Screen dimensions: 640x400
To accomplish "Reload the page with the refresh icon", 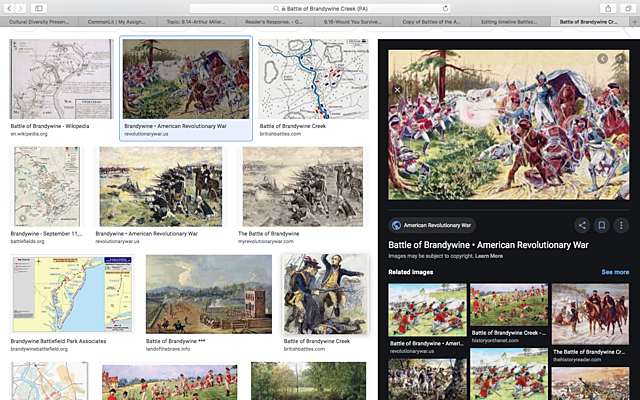I will [445, 8].
